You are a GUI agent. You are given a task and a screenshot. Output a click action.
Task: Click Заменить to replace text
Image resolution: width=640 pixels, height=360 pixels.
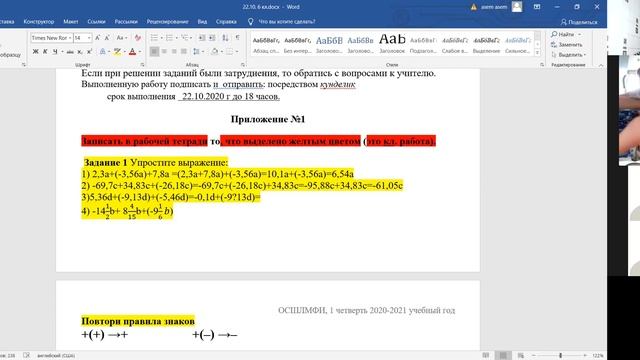[567, 44]
